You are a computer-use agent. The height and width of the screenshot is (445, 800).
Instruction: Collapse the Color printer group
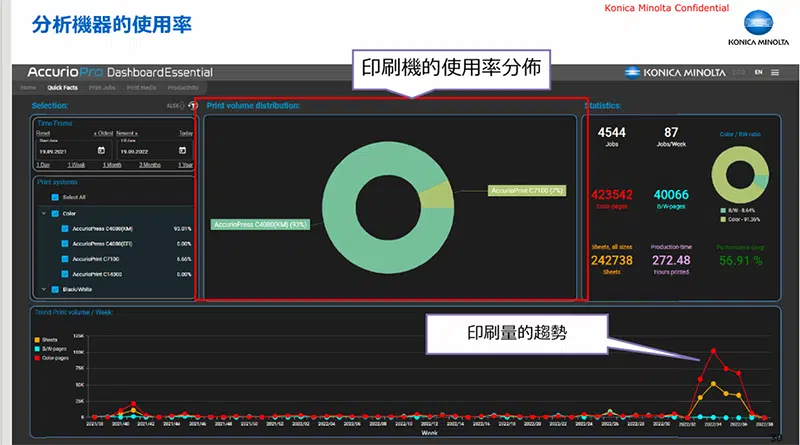43,213
